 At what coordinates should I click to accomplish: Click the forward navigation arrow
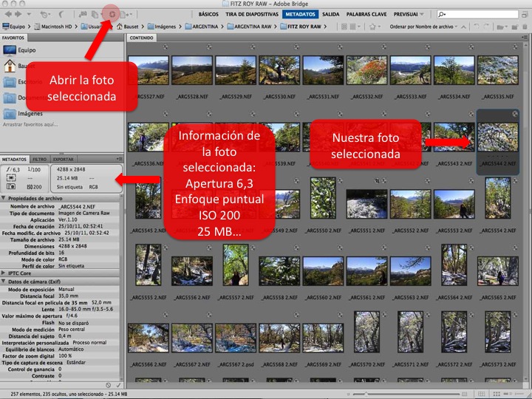[x=18, y=14]
